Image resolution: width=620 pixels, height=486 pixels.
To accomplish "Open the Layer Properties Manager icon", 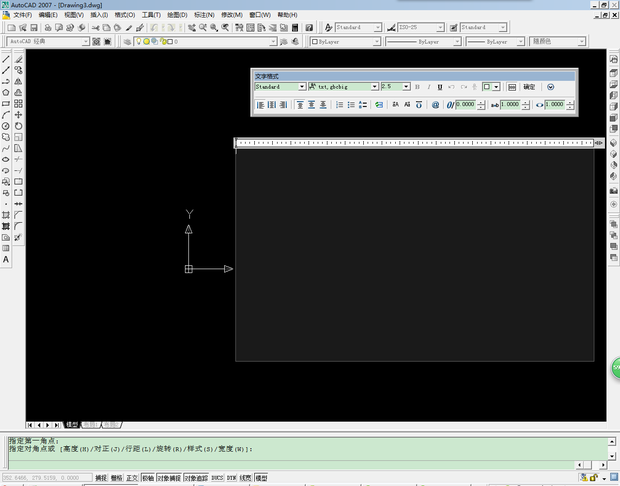I will pos(127,42).
